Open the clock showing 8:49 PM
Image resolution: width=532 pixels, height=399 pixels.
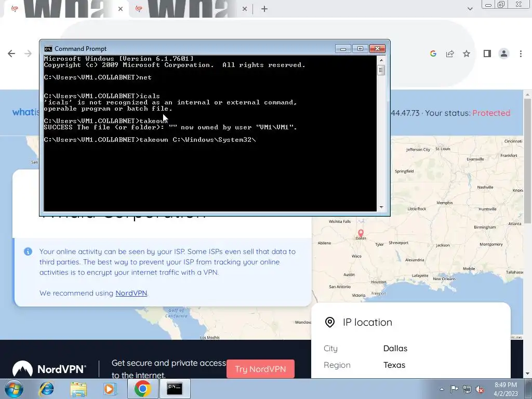(506, 389)
